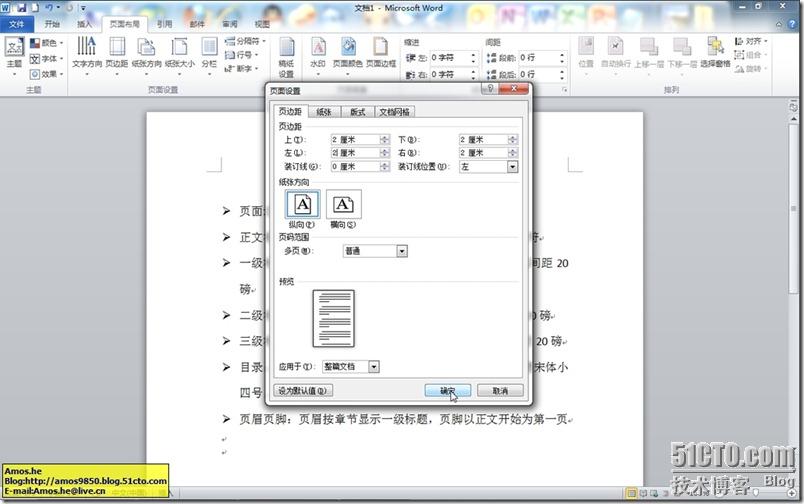This screenshot has height=504, width=804.
Task: Open 稿纸设置 (Manuscript Paper Settings)
Action: (x=286, y=57)
